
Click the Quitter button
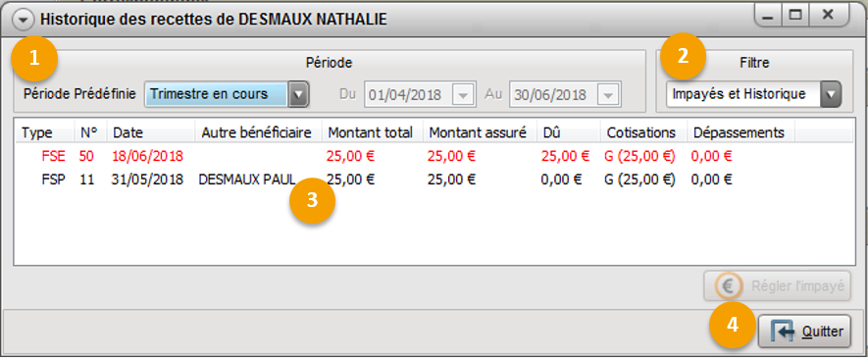(x=804, y=332)
